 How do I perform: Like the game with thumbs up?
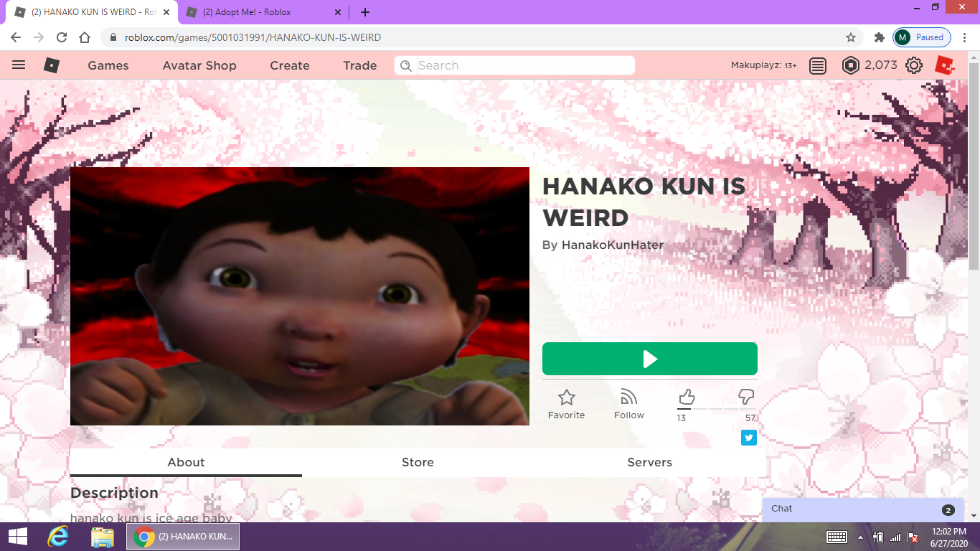click(687, 397)
